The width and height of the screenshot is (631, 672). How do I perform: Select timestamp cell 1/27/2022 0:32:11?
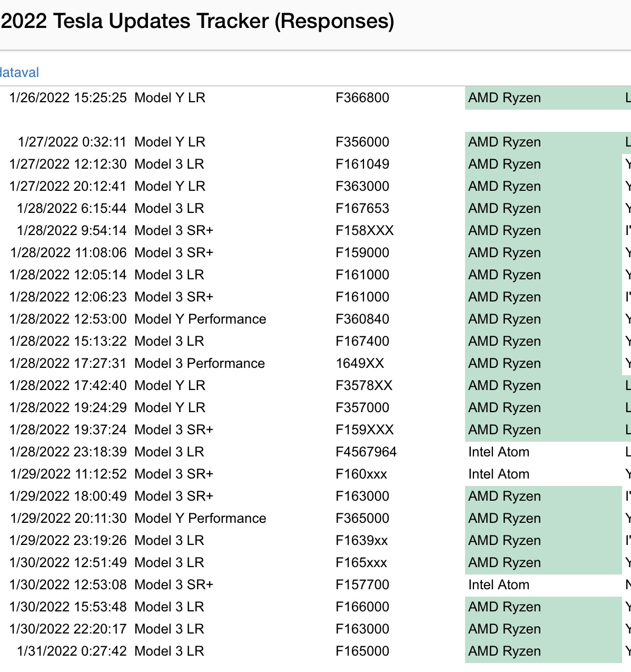coord(72,142)
